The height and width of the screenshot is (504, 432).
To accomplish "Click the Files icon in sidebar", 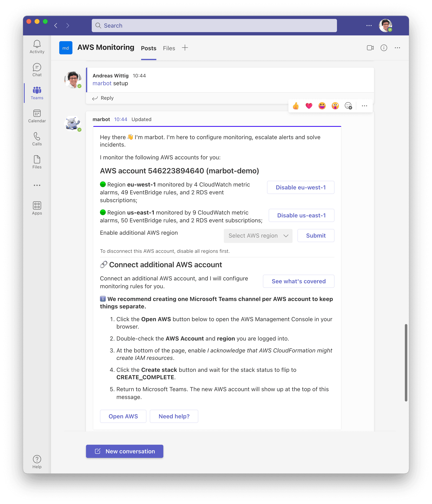I will tap(36, 161).
